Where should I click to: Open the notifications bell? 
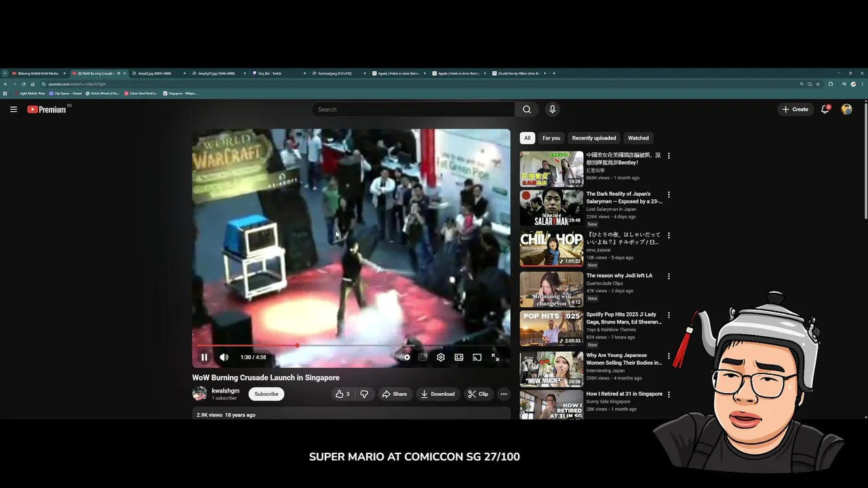click(825, 109)
